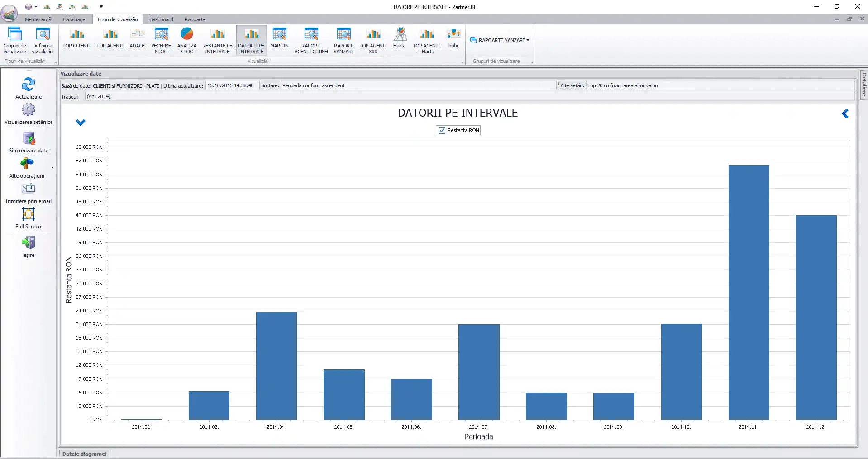Open Grupuri de vizualizare icon
The image size is (868, 459).
click(15, 40)
